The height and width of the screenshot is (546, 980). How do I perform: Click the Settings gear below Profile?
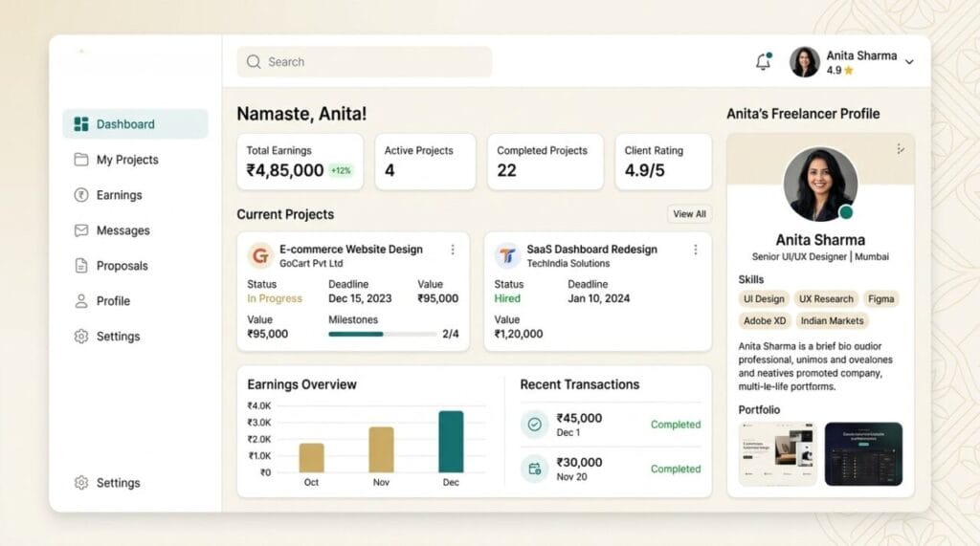click(x=81, y=336)
